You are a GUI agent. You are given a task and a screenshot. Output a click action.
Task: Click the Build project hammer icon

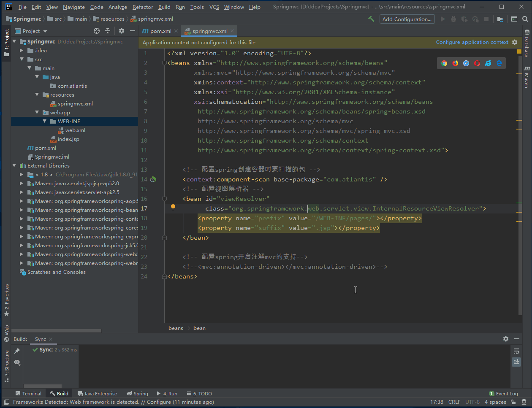371,19
